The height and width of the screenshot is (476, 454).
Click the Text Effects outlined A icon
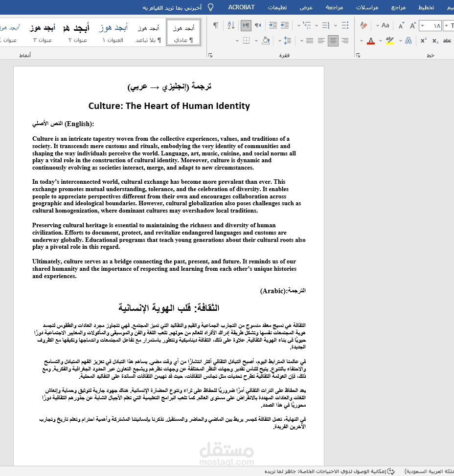(x=409, y=41)
